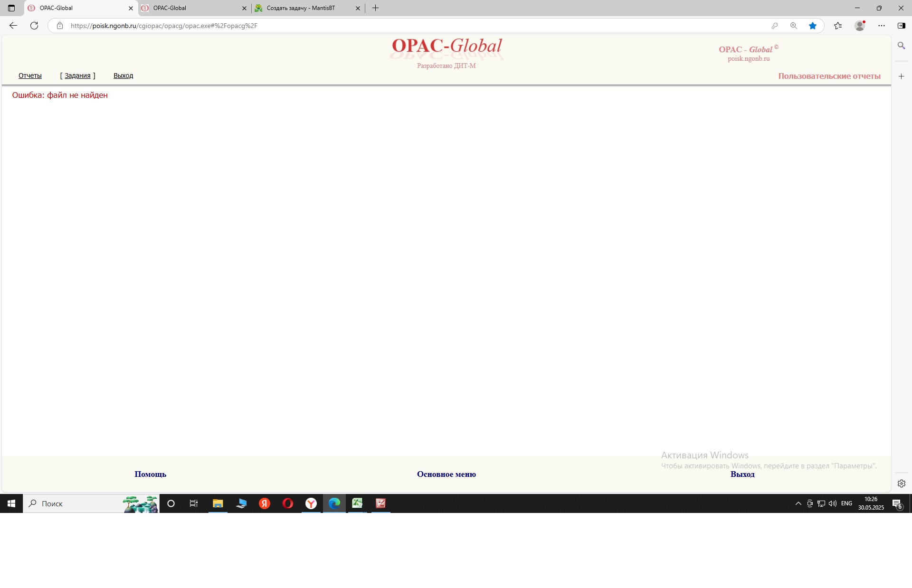Click the browser back arrow
The height and width of the screenshot is (588, 912).
pyautogui.click(x=13, y=26)
